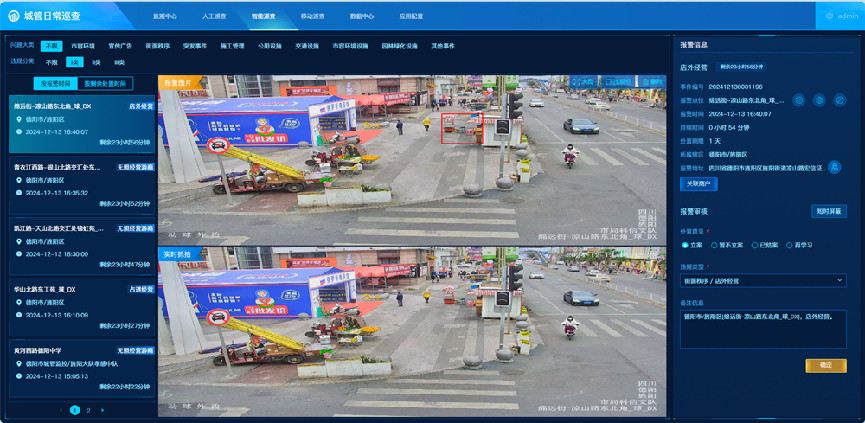Image resolution: width=865 pixels, height=423 pixels.
Task: Select the 立案 radio option
Action: (685, 244)
